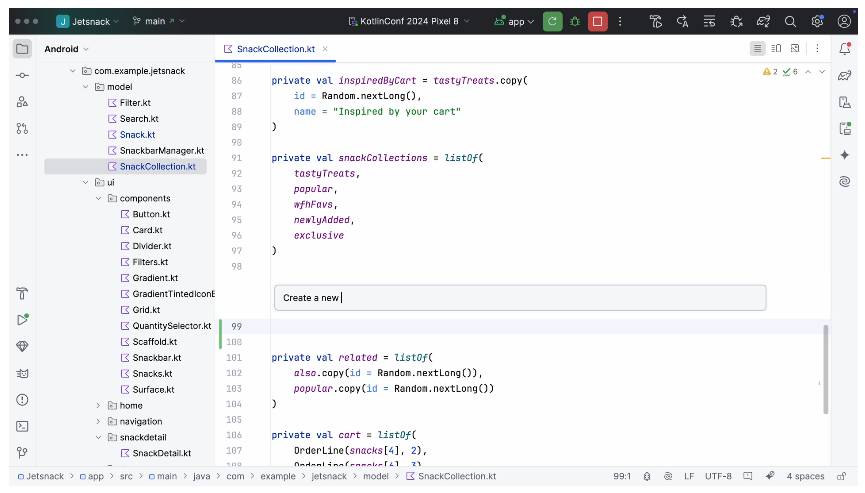865x493 pixels.
Task: Open Button.kt in components folder
Action: pyautogui.click(x=151, y=214)
